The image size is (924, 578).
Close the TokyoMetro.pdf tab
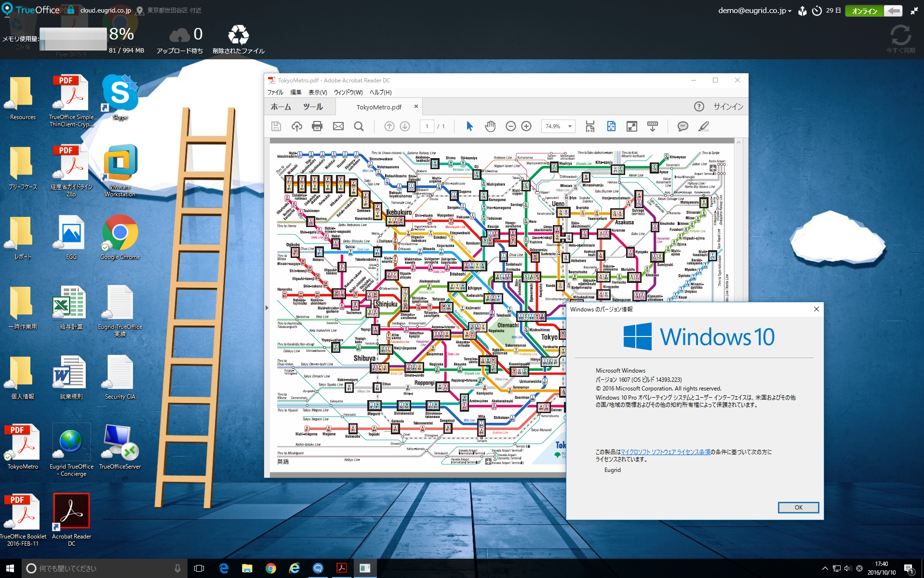pyautogui.click(x=416, y=107)
